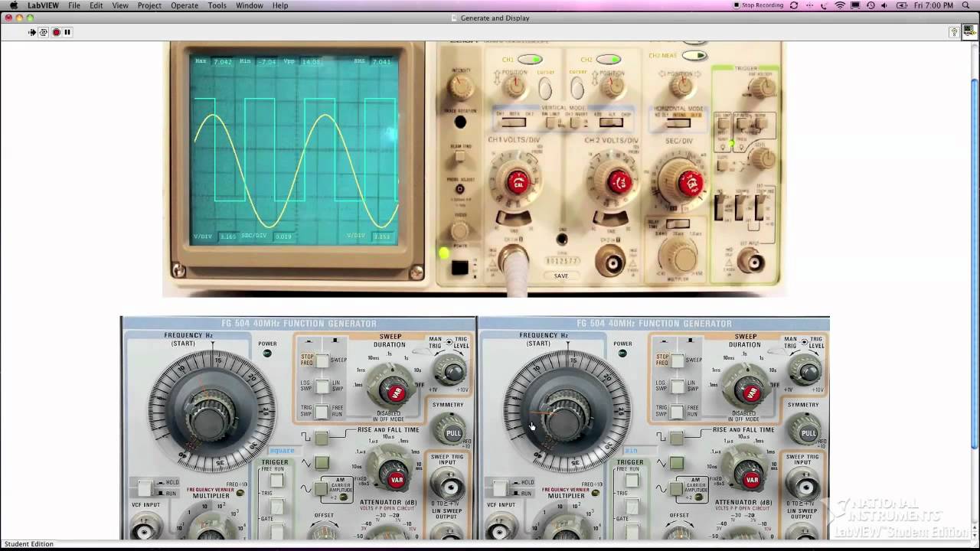
Task: Click left generator VCF Input connector
Action: [144, 528]
